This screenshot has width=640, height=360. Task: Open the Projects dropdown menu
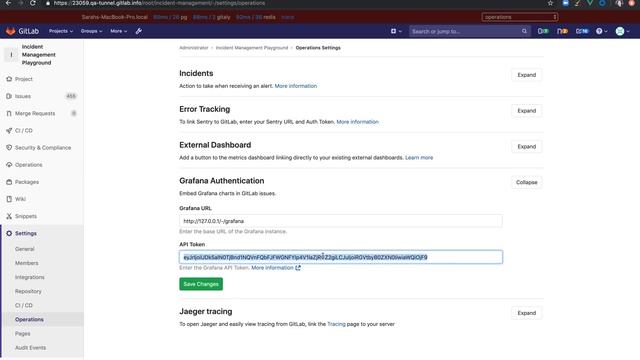point(61,31)
